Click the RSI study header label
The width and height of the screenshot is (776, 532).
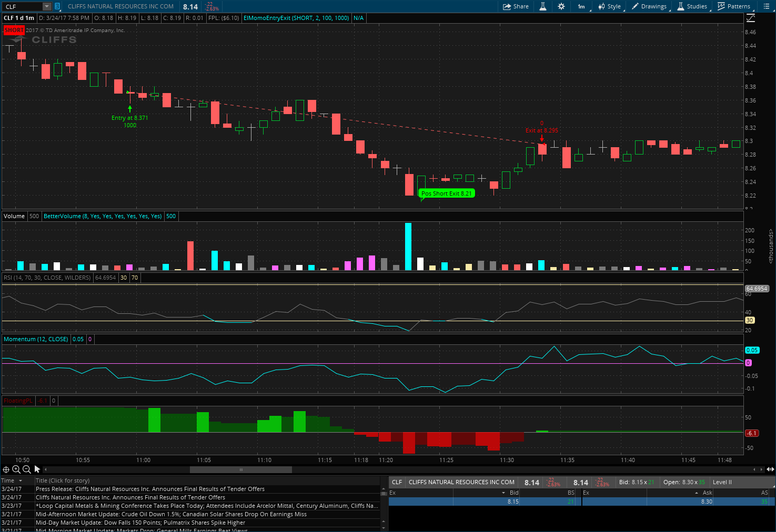point(47,278)
